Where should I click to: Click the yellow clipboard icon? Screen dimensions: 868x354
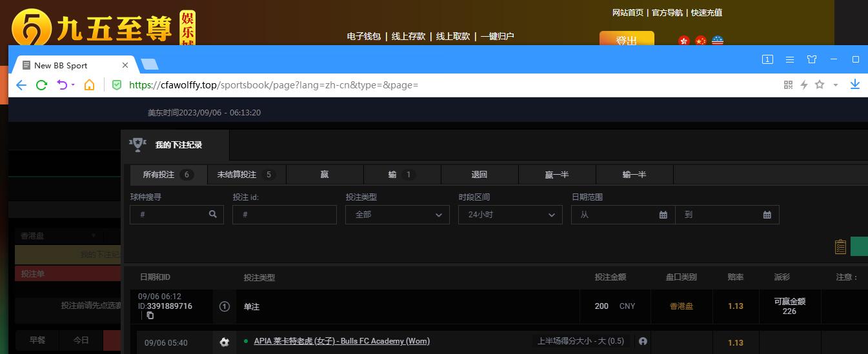coord(840,246)
